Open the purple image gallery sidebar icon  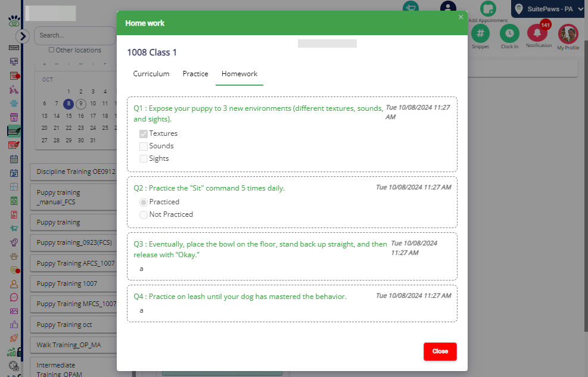click(x=14, y=311)
